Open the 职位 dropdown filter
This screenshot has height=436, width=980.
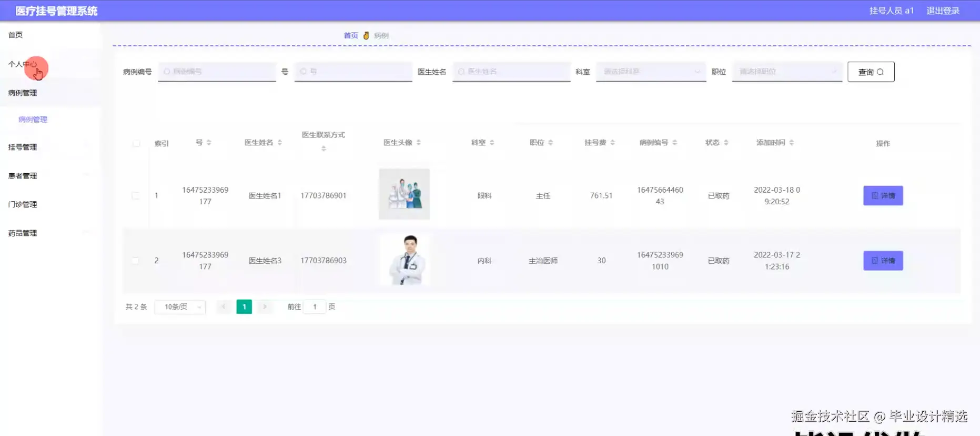787,72
